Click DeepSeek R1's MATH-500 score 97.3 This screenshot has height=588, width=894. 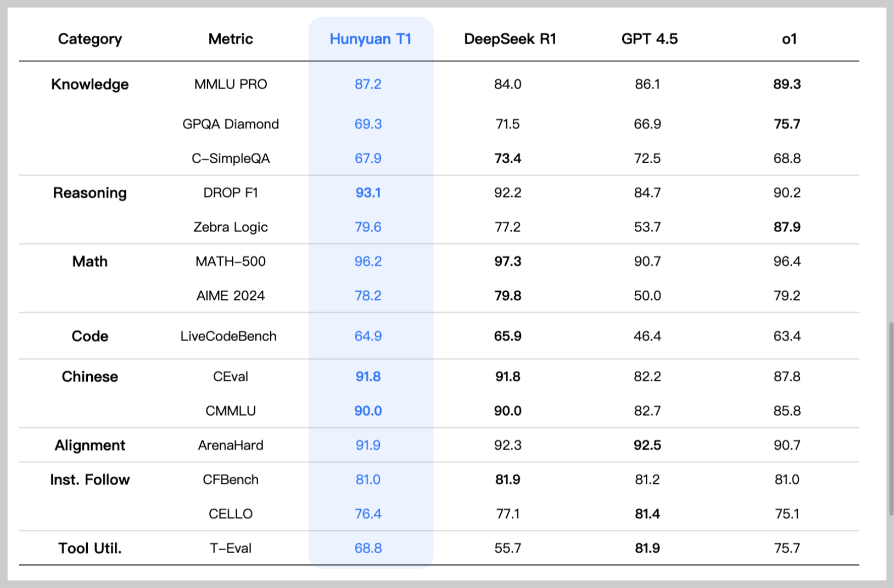508,261
